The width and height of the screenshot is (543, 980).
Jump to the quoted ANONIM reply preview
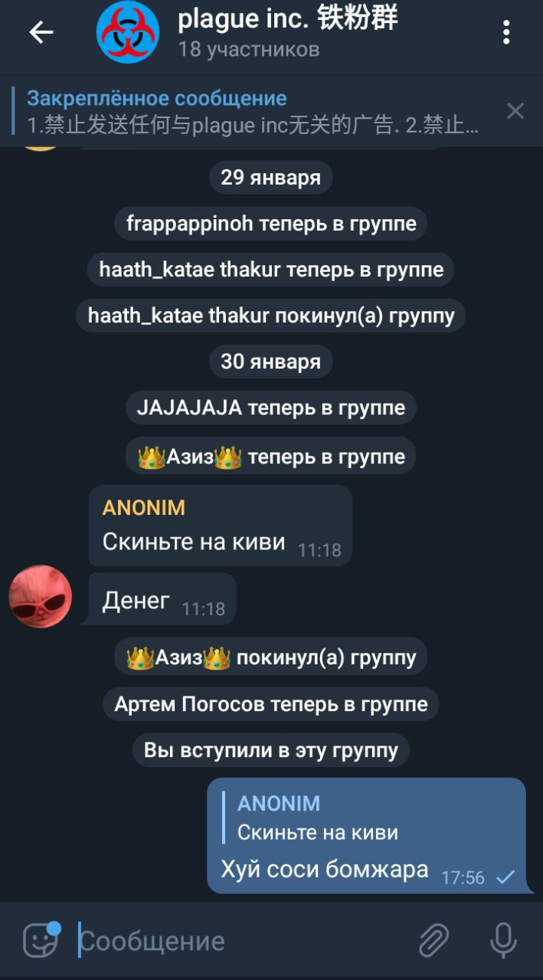pyautogui.click(x=318, y=818)
